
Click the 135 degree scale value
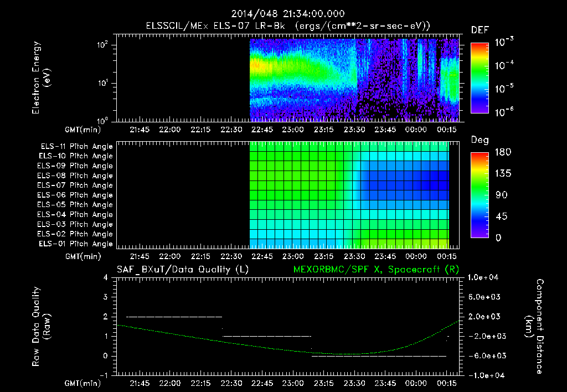(x=503, y=174)
